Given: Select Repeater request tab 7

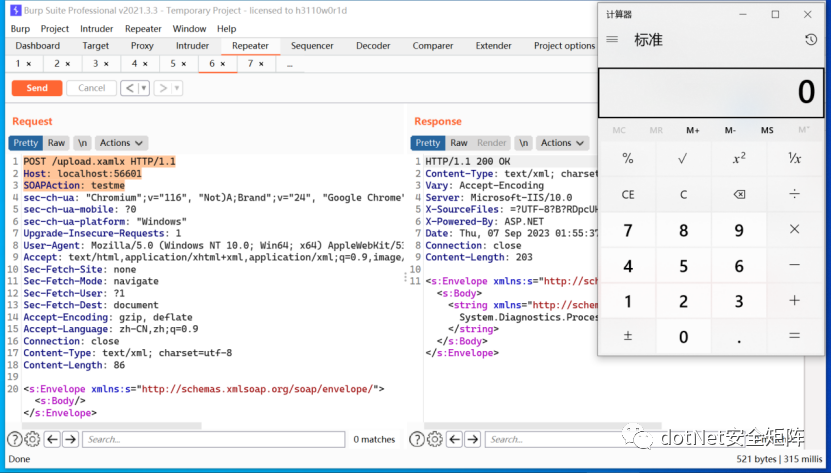Looking at the screenshot, I should [256, 64].
